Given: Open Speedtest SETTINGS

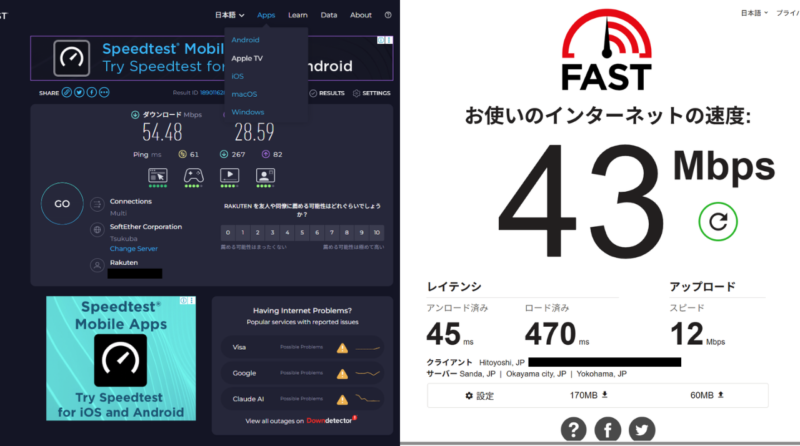Looking at the screenshot, I should (x=371, y=93).
